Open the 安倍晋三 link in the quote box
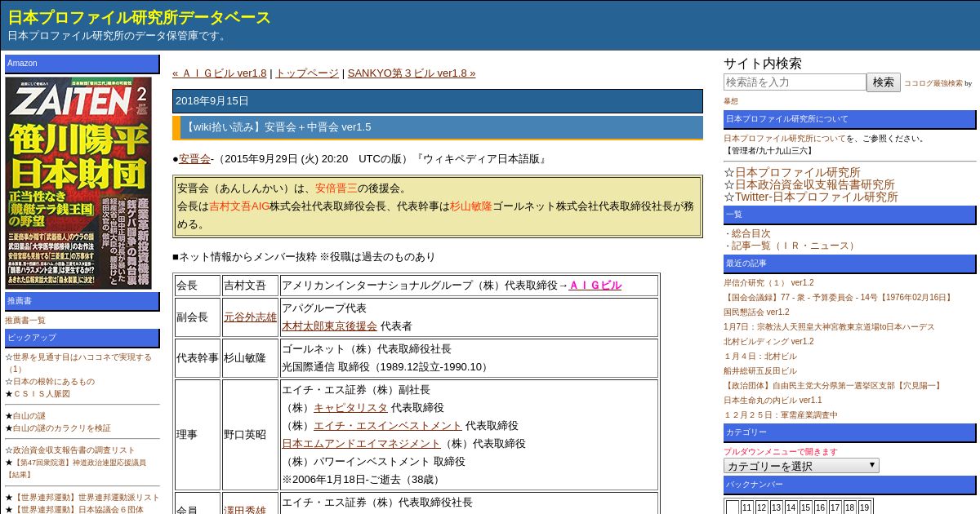The image size is (980, 514). pyautogui.click(x=336, y=188)
